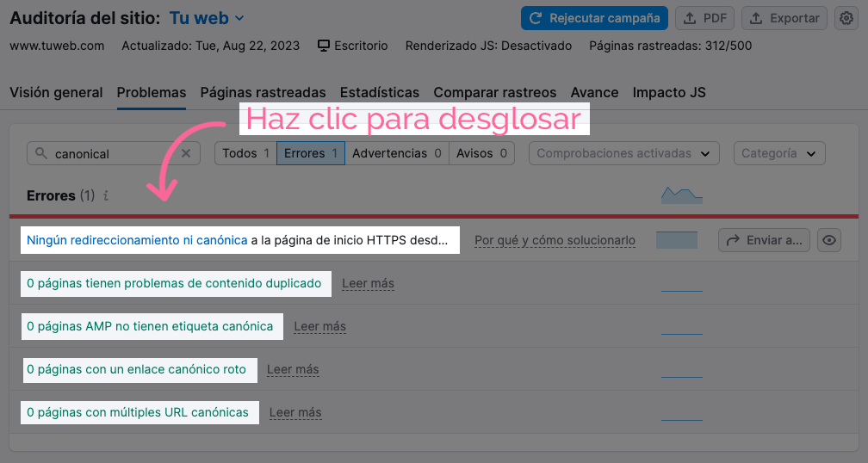
Task: Click the Errores trend sparkline chart
Action: point(681,195)
